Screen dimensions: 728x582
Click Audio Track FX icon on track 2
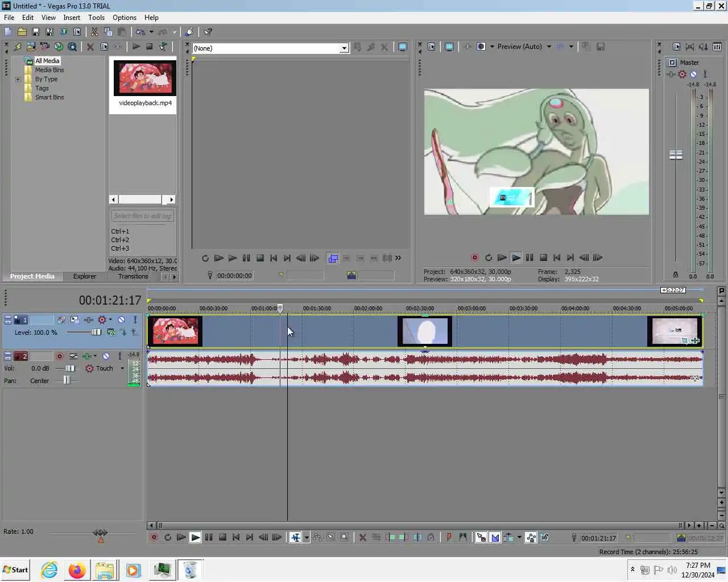click(x=86, y=356)
